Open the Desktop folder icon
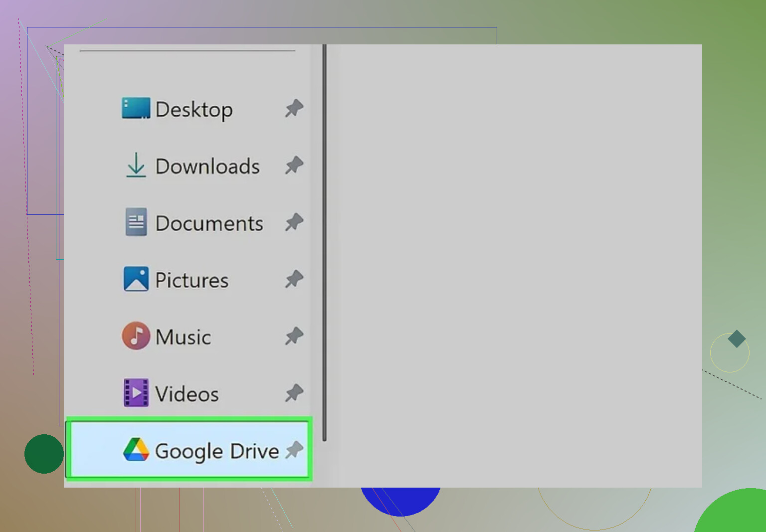The height and width of the screenshot is (532, 766). [x=136, y=108]
